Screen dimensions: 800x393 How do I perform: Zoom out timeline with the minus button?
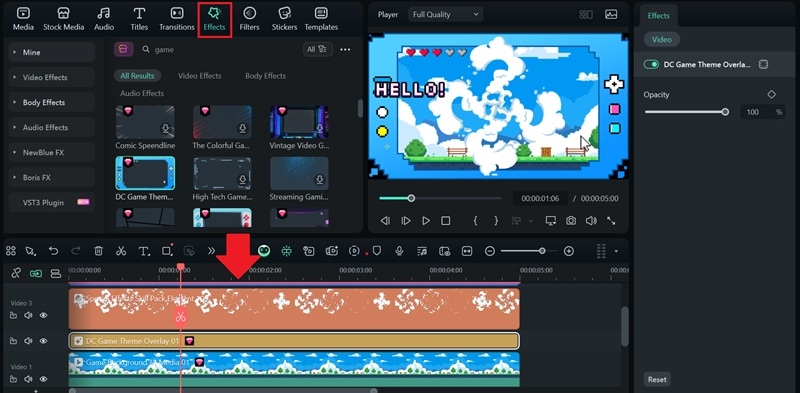[490, 251]
